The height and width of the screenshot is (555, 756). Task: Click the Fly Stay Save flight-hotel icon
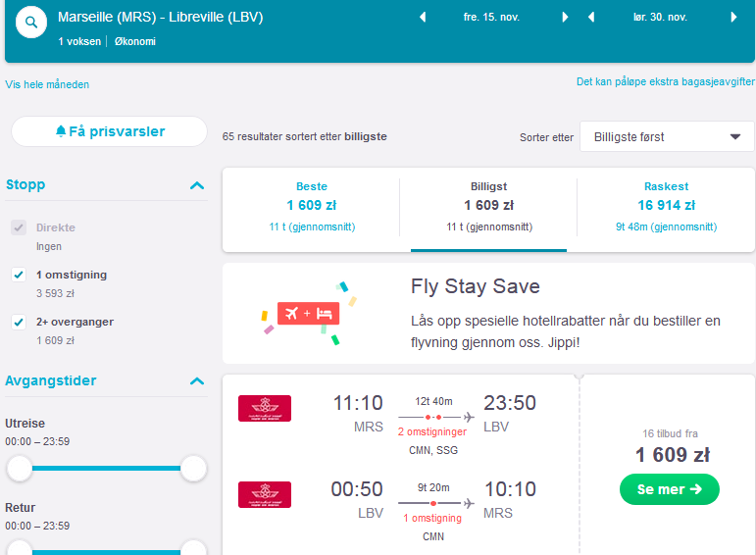[x=309, y=314]
